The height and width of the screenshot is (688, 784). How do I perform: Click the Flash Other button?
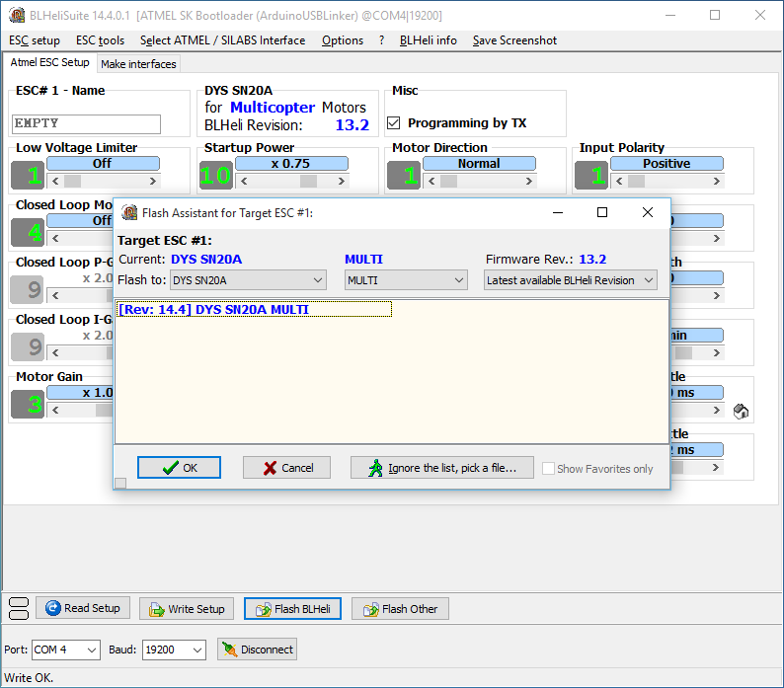click(400, 608)
